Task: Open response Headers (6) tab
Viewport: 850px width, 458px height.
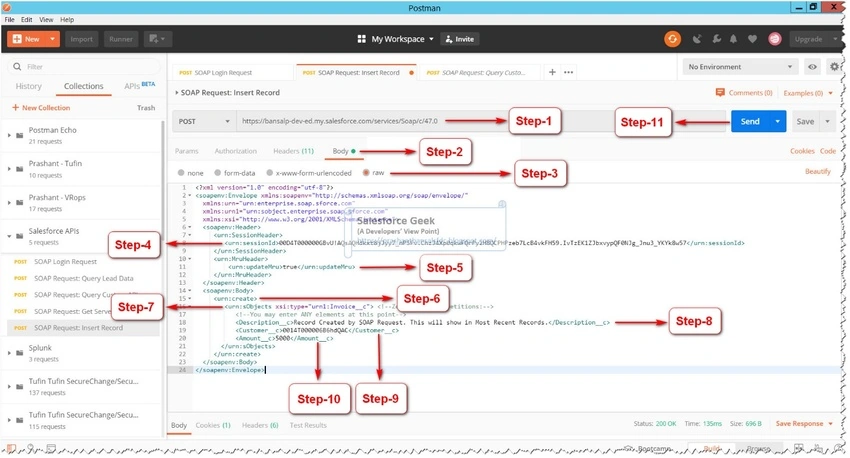Action: tap(260, 425)
